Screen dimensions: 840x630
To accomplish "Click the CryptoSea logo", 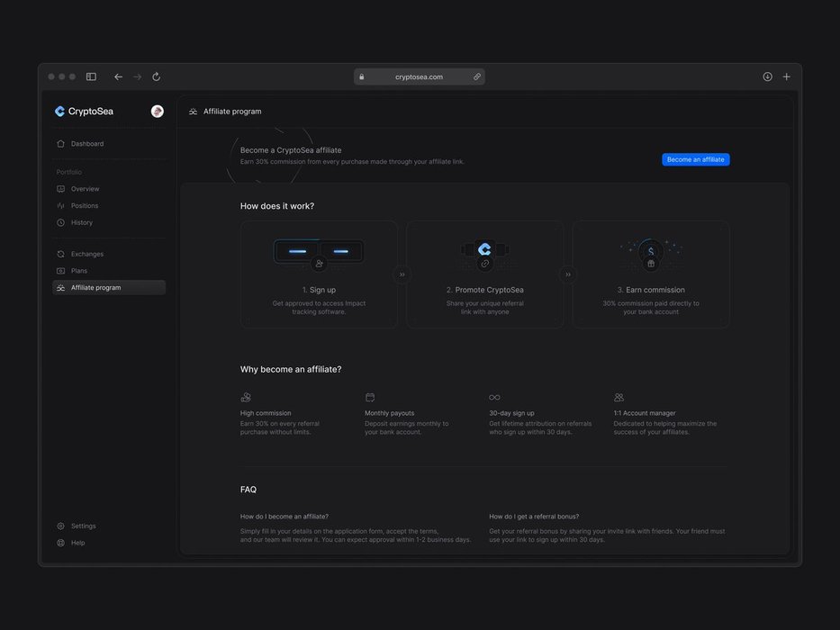I will (84, 112).
